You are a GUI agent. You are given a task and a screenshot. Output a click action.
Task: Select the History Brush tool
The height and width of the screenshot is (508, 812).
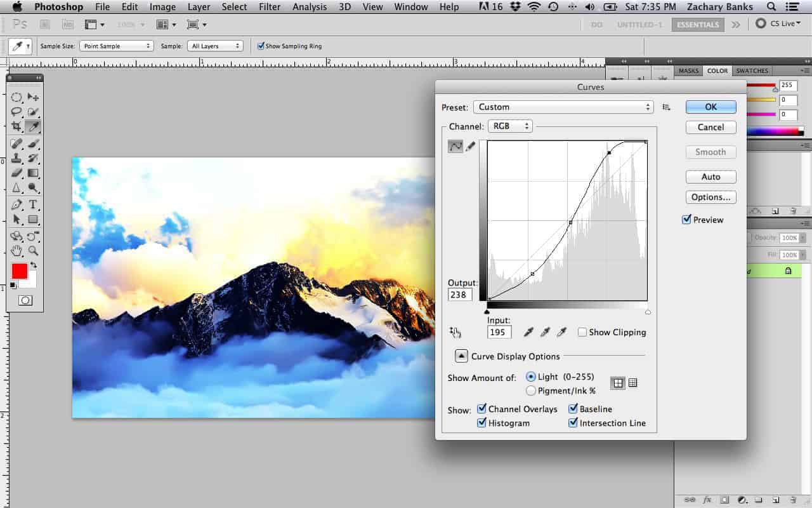pos(33,158)
